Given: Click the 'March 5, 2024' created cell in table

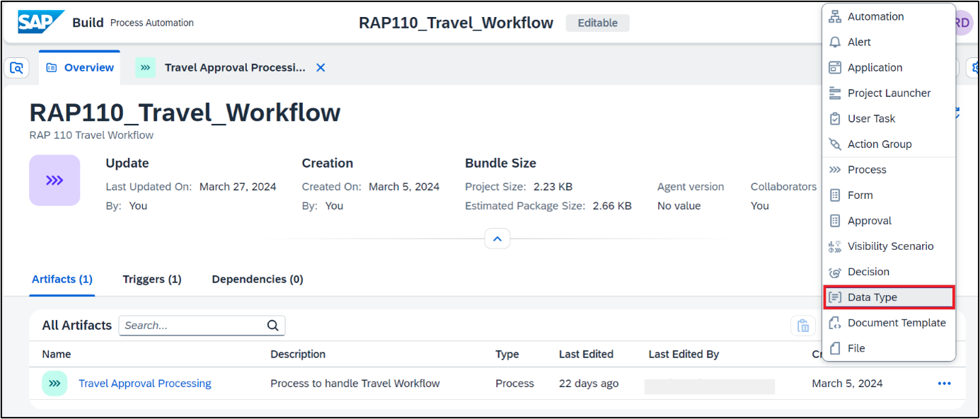Looking at the screenshot, I should point(847,384).
